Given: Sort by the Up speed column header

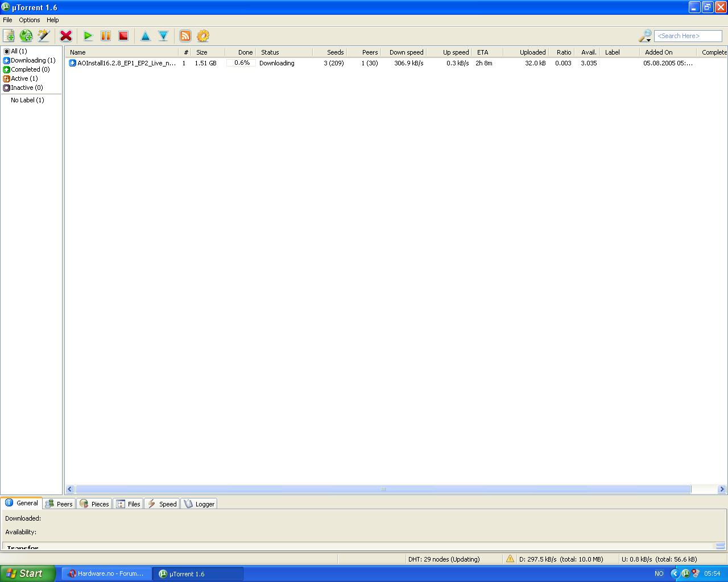Looking at the screenshot, I should click(449, 52).
